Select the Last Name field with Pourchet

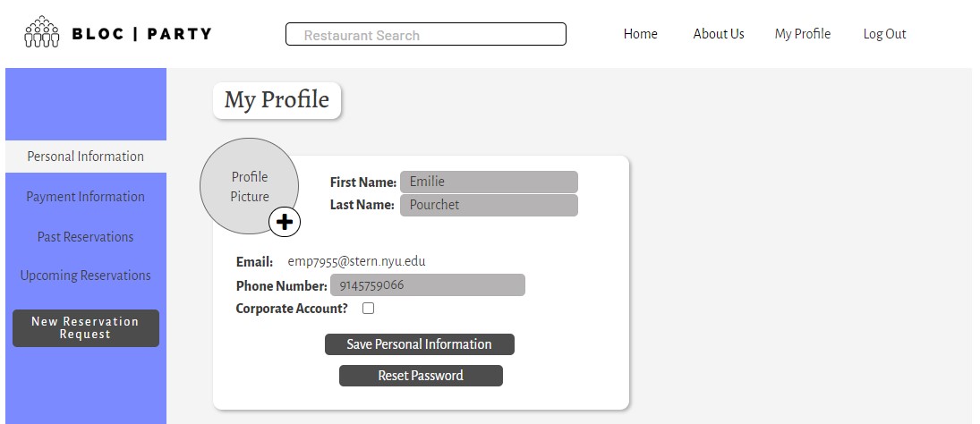coord(489,205)
